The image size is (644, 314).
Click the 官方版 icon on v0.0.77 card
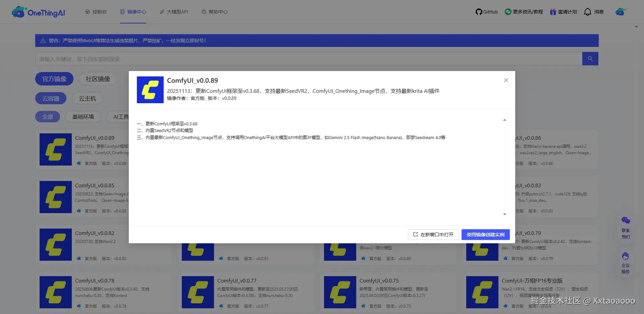point(221,306)
